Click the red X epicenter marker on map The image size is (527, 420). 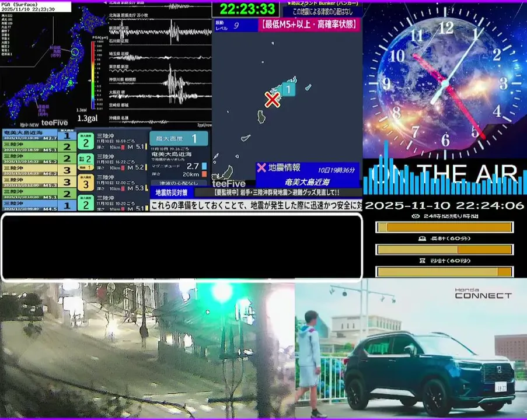click(272, 99)
